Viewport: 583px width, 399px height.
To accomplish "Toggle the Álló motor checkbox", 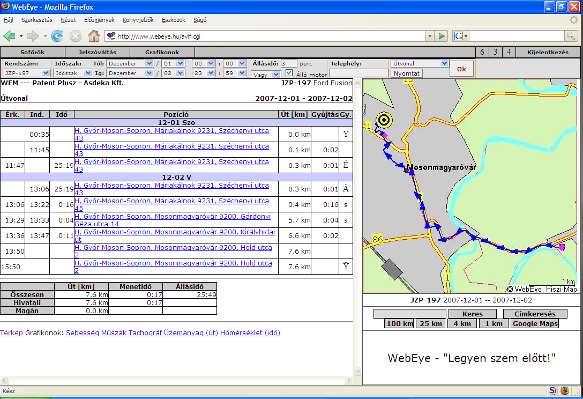I will [x=289, y=73].
